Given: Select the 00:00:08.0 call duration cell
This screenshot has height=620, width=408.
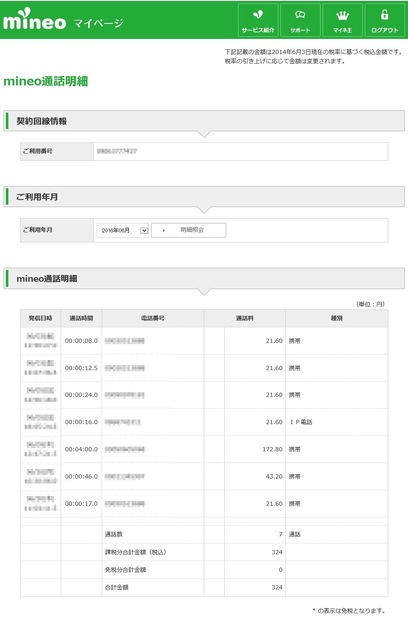Looking at the screenshot, I should tap(81, 341).
